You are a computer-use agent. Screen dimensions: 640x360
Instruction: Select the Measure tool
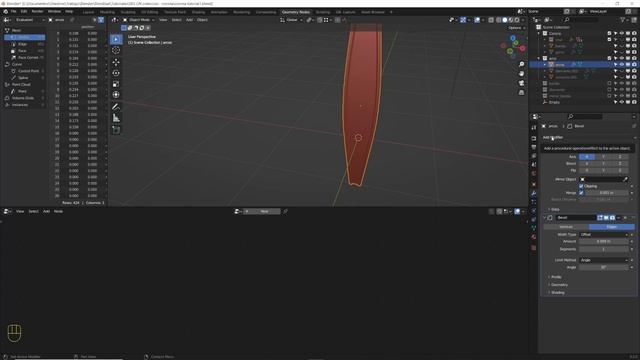click(x=116, y=118)
